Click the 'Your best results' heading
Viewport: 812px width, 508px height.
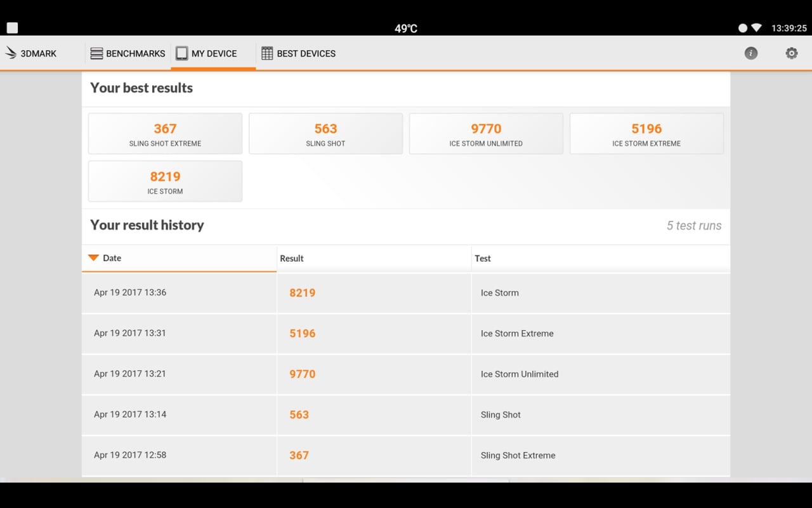tap(141, 88)
